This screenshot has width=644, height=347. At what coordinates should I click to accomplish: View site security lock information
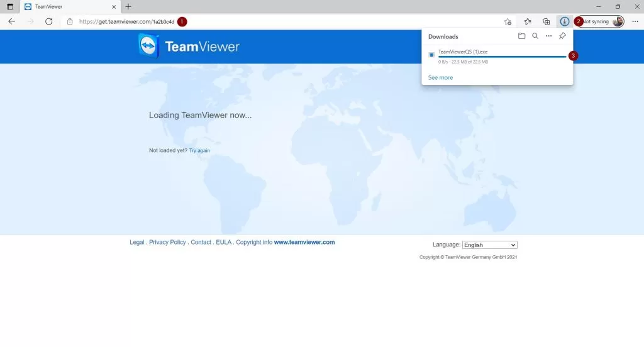(x=70, y=21)
